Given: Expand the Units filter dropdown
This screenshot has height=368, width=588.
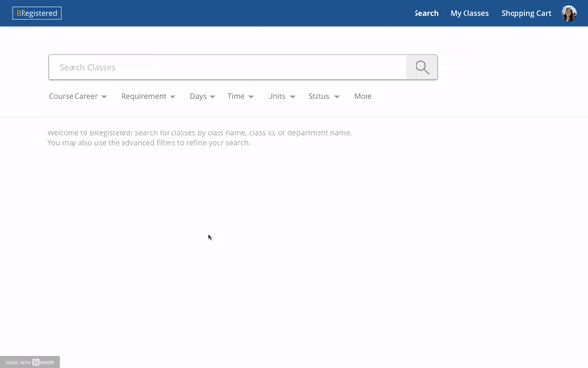Looking at the screenshot, I should [281, 96].
